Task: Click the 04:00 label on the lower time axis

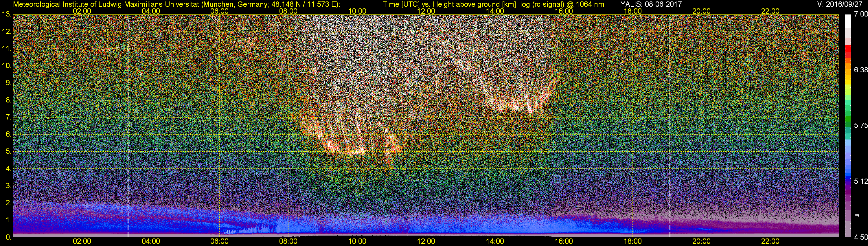Action: point(151,241)
